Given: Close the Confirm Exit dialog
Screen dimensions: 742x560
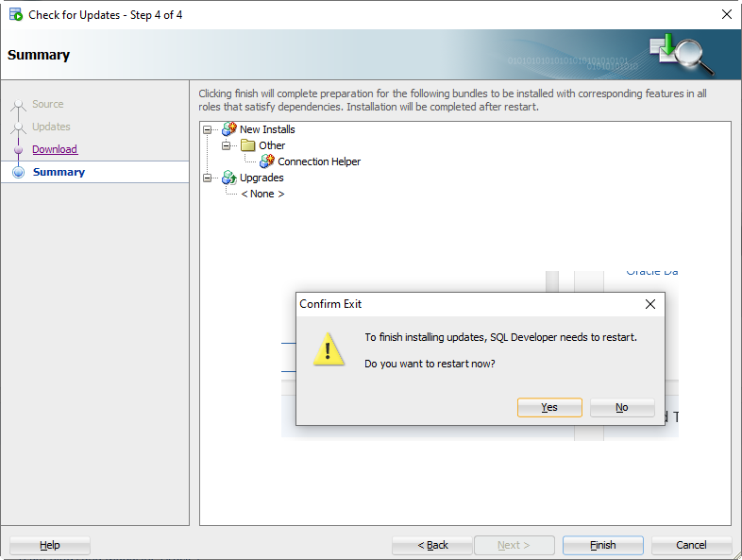Looking at the screenshot, I should (650, 304).
